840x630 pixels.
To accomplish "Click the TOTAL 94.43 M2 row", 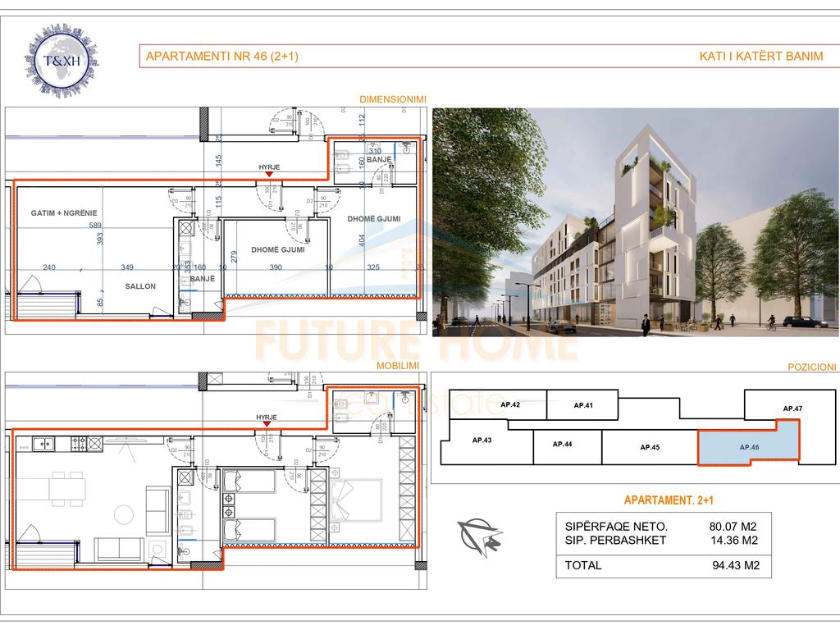I will (662, 565).
